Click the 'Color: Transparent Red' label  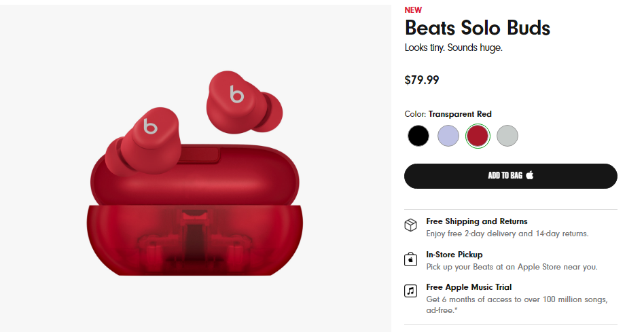(x=448, y=114)
